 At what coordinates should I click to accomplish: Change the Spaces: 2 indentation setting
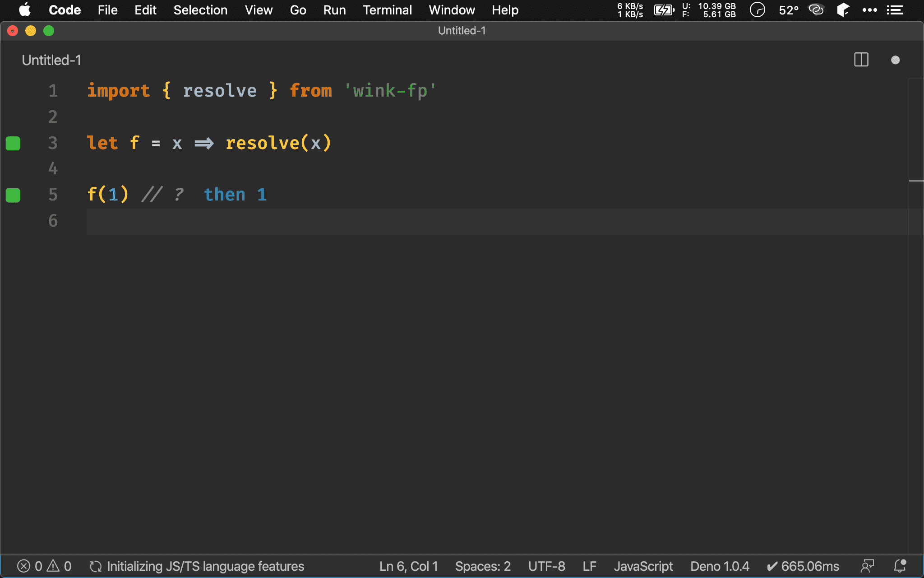[483, 566]
